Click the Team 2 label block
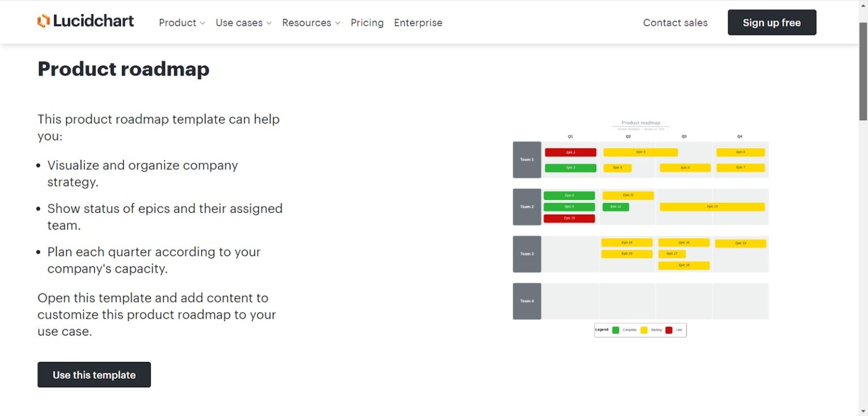This screenshot has width=868, height=416. pyautogui.click(x=527, y=207)
